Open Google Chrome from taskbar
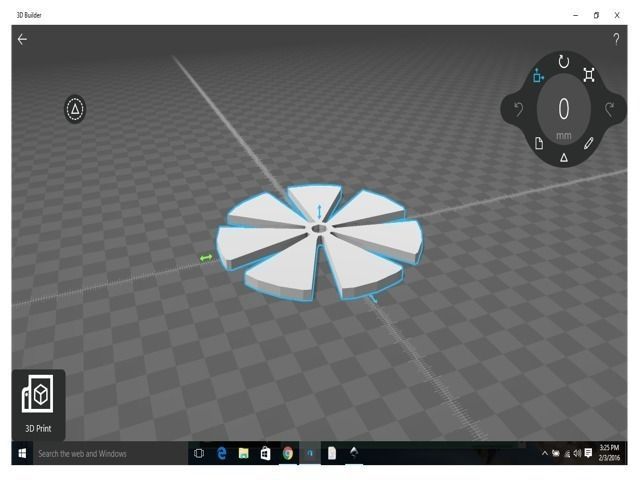 coord(288,453)
